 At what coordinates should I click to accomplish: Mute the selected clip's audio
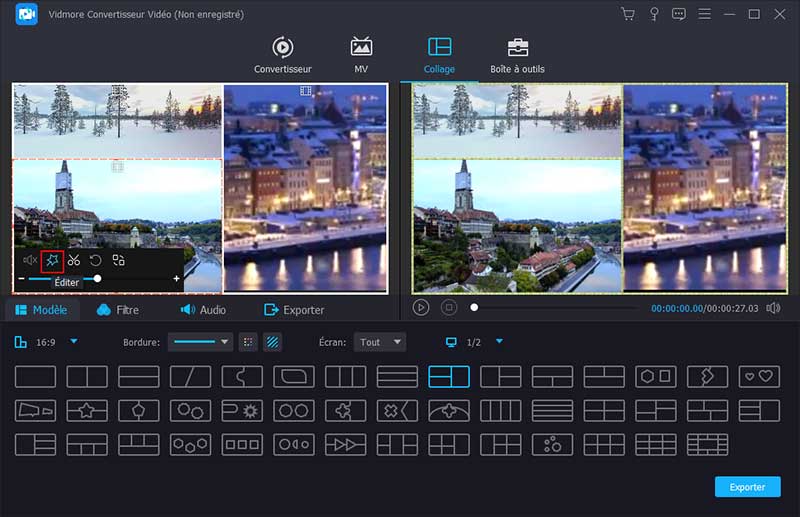tap(30, 260)
